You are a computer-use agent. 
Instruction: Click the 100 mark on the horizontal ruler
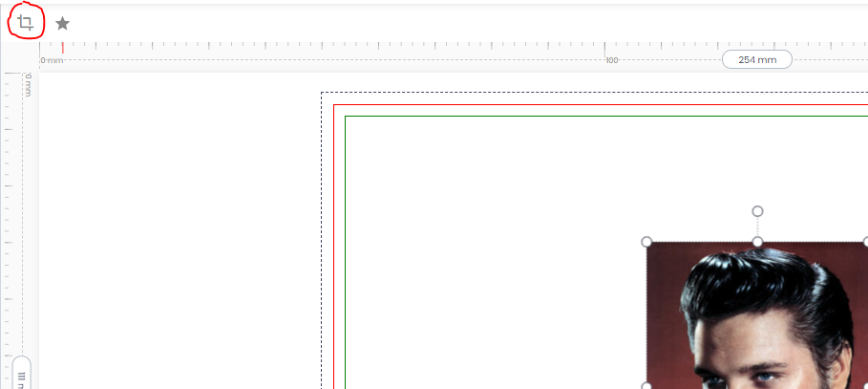tap(612, 60)
